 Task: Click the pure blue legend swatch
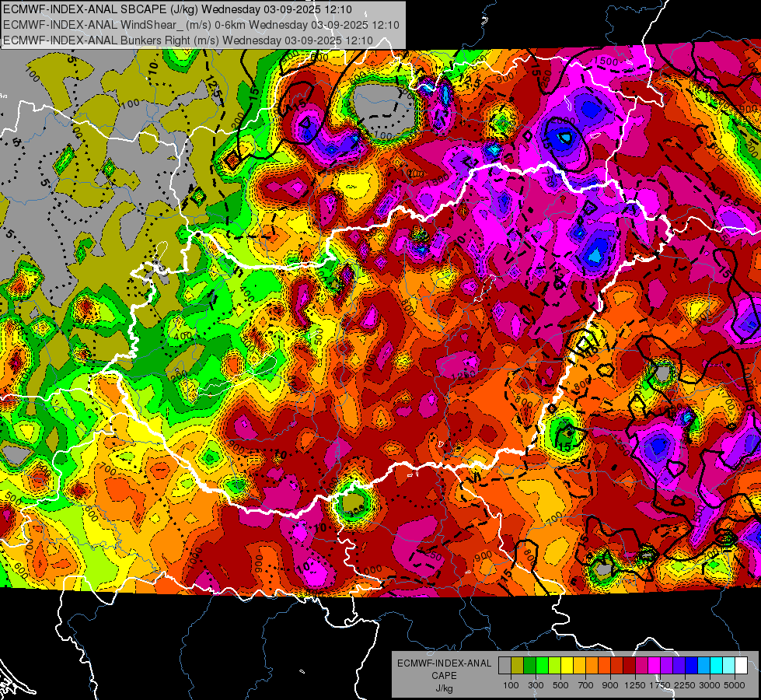click(692, 665)
